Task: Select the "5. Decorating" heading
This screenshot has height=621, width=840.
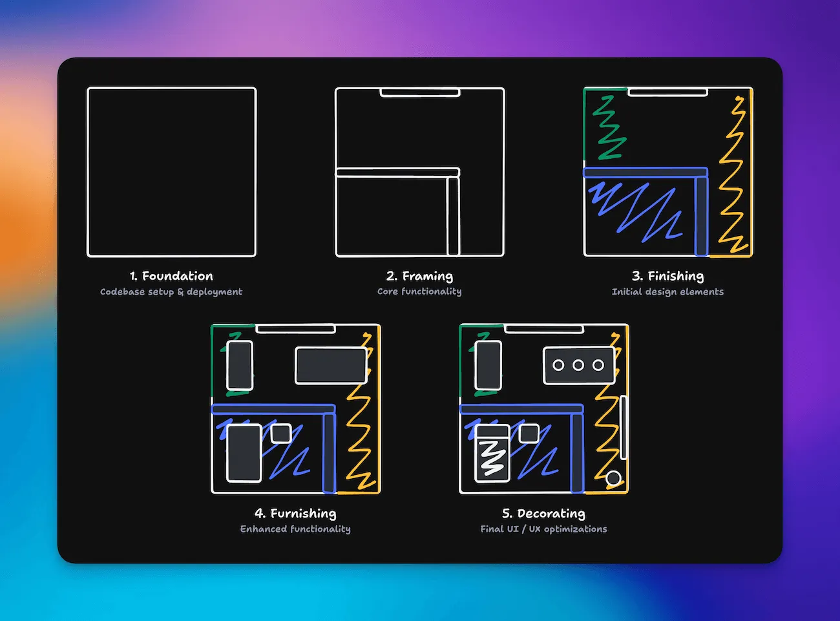Action: [x=543, y=514]
